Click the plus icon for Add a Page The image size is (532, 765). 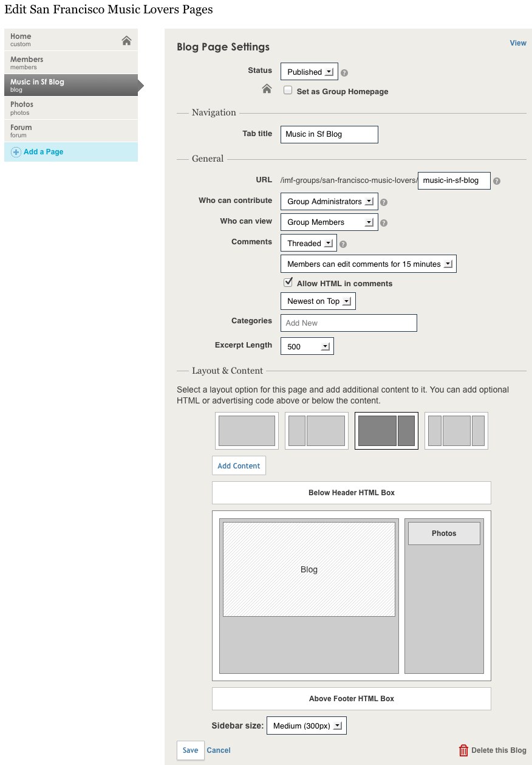16,153
